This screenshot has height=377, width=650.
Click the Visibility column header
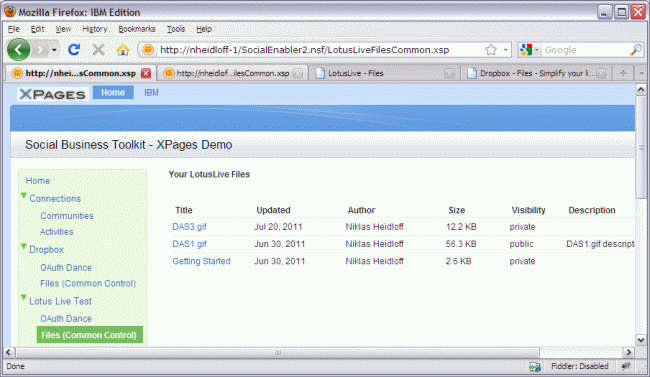coord(528,210)
